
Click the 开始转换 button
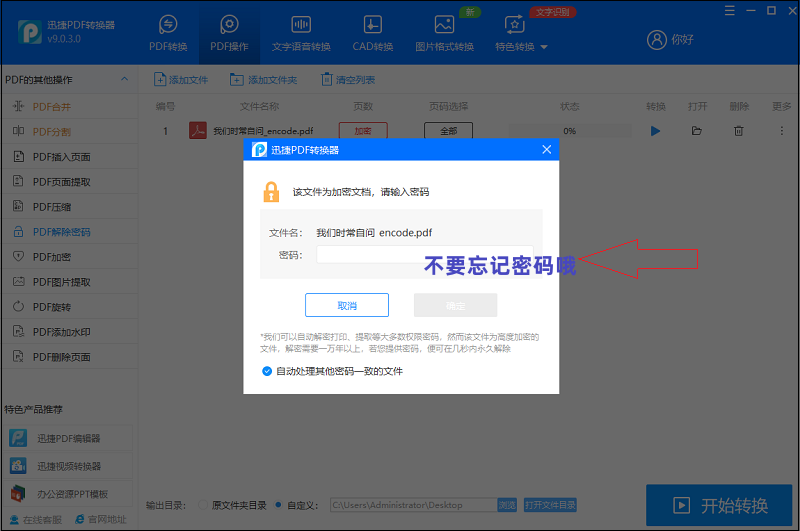[x=719, y=505]
